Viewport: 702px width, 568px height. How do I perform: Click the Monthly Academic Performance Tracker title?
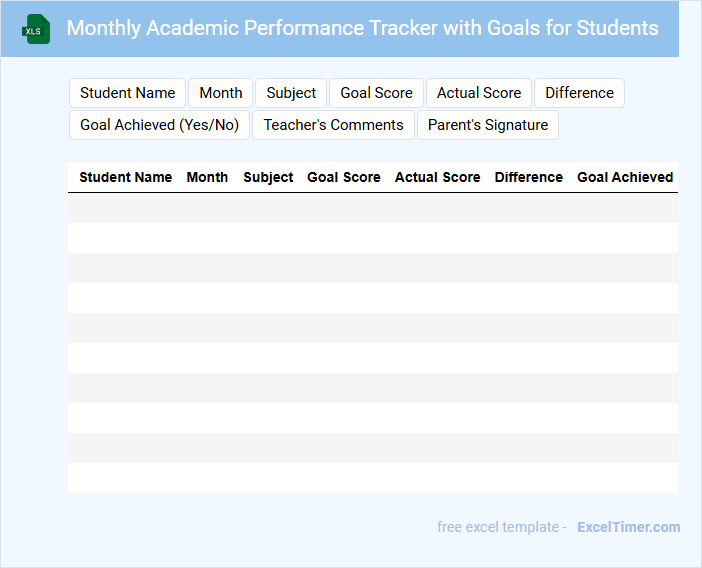[362, 28]
